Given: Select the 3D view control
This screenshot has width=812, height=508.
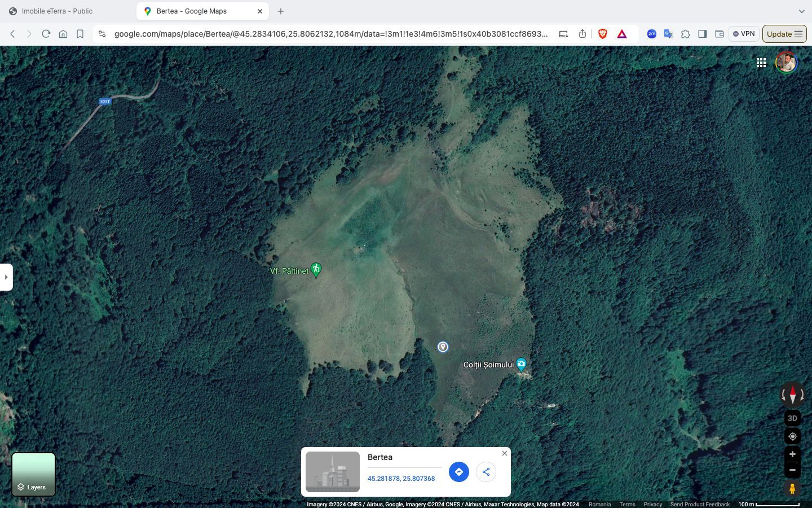Looking at the screenshot, I should [x=792, y=418].
